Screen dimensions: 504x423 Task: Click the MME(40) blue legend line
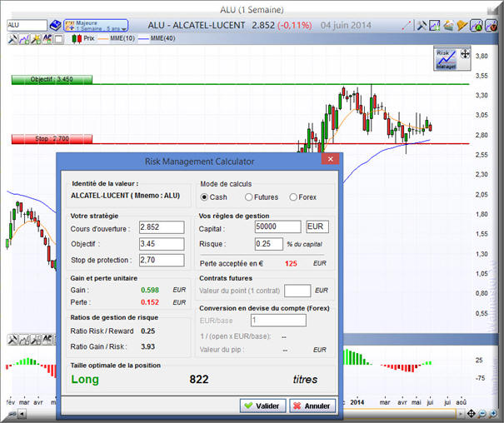[x=143, y=38]
